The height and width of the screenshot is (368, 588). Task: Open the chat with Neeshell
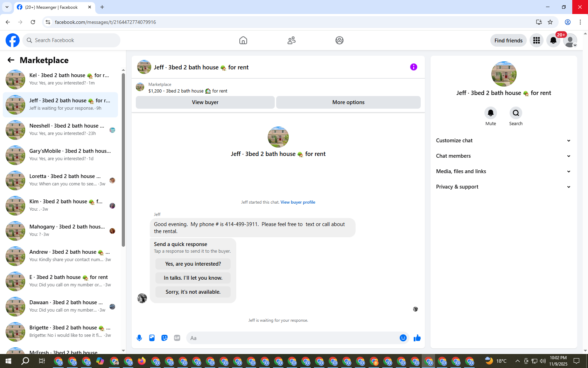coord(60,130)
